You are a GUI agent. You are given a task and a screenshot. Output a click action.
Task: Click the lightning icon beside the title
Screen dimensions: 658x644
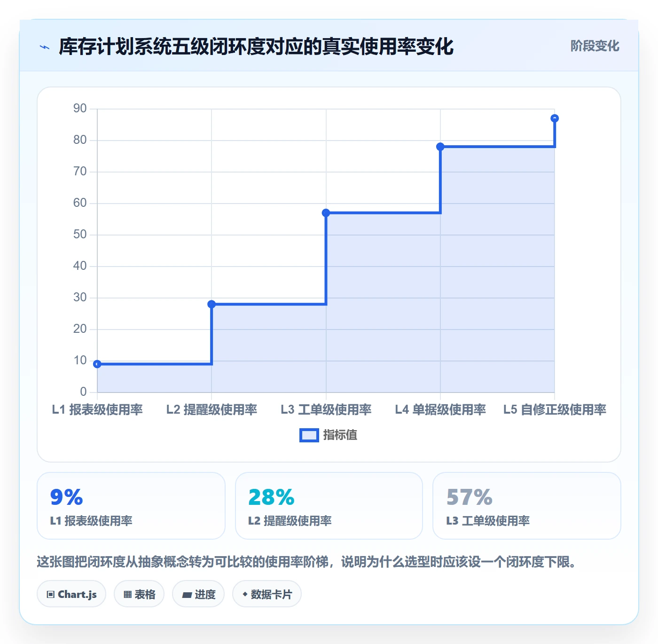tap(45, 47)
